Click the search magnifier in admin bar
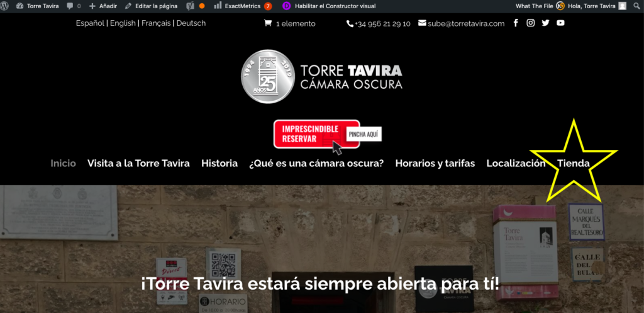The image size is (644, 313). point(636,6)
